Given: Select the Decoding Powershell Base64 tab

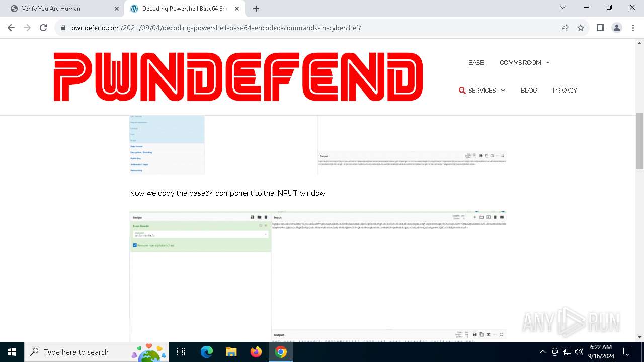Looking at the screenshot, I should [184, 8].
